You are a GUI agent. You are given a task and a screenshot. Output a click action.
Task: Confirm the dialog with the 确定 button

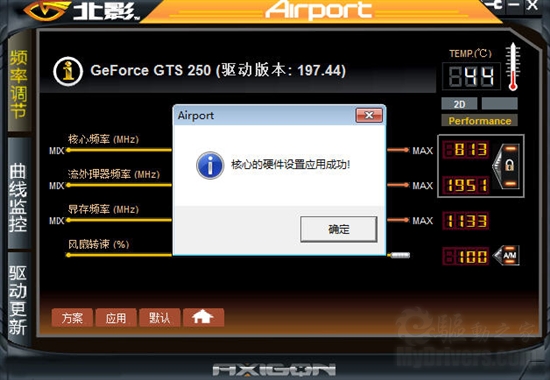pos(338,229)
